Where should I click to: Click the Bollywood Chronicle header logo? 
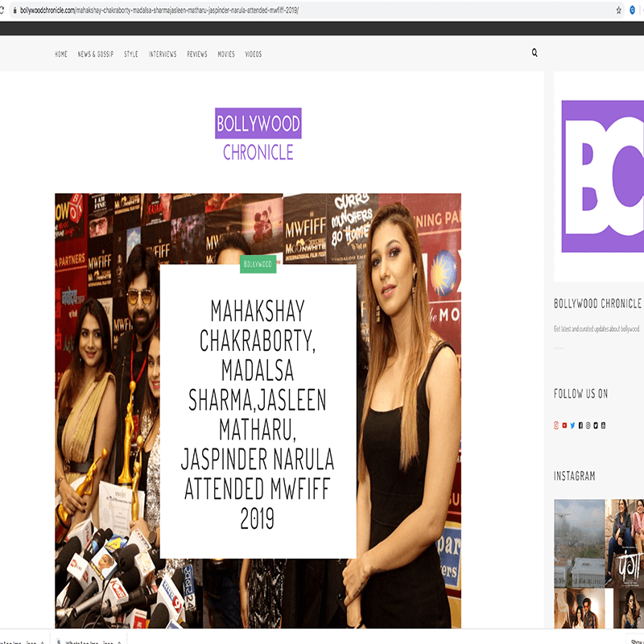[x=258, y=134]
